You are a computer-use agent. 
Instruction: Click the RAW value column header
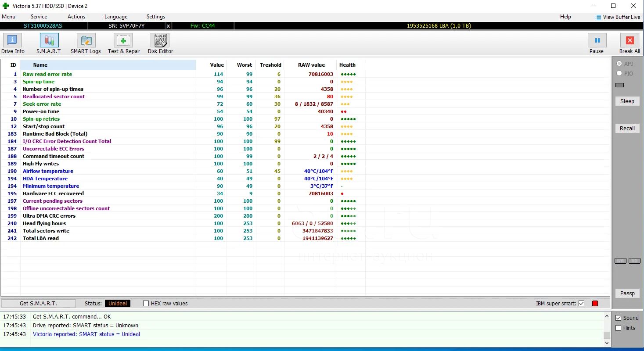[311, 65]
